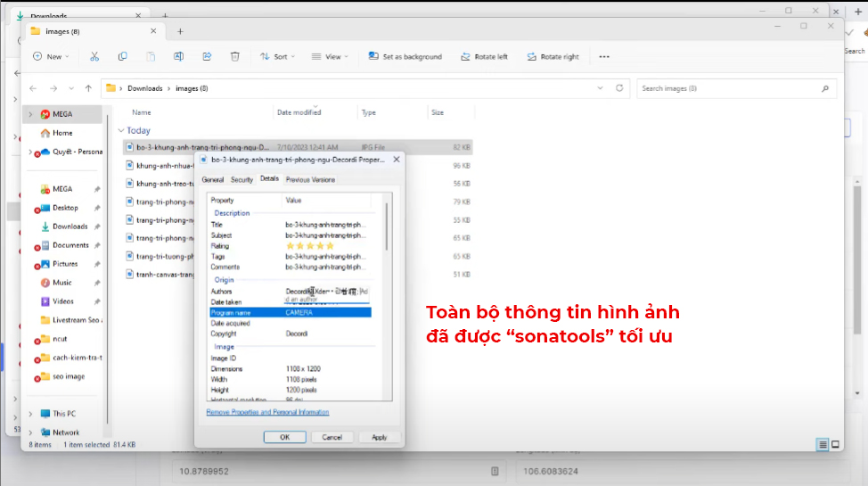Click the Type column header
Screen dimensions: 868x486
point(369,112)
